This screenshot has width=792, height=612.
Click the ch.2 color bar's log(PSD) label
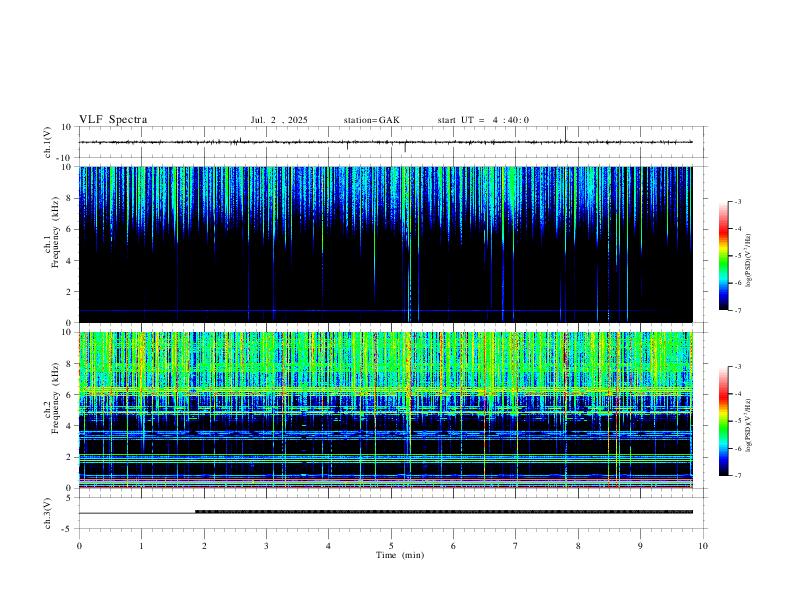click(749, 425)
